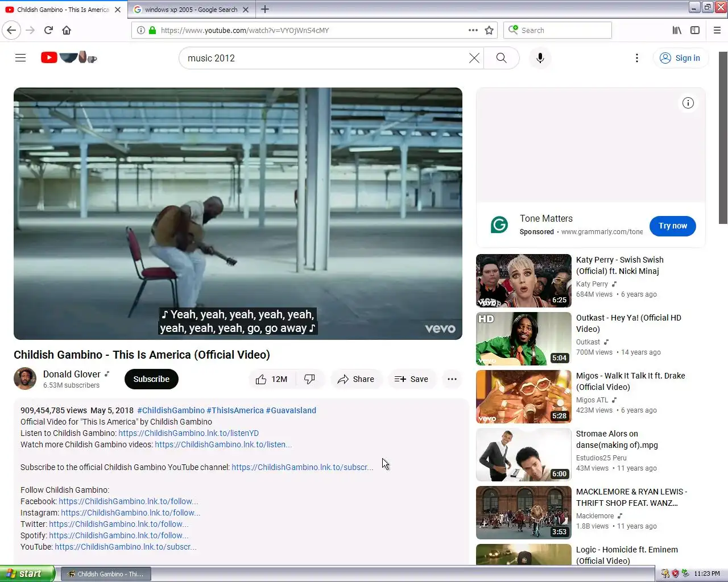Click the browser forward arrow

[31, 30]
